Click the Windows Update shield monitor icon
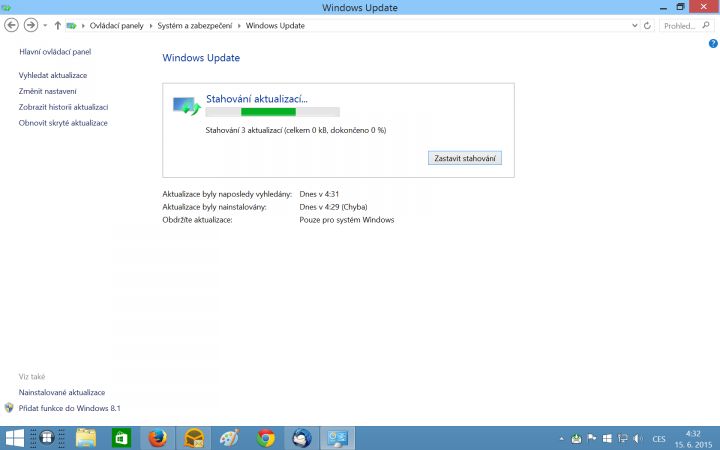This screenshot has height=450, width=720. 186,106
